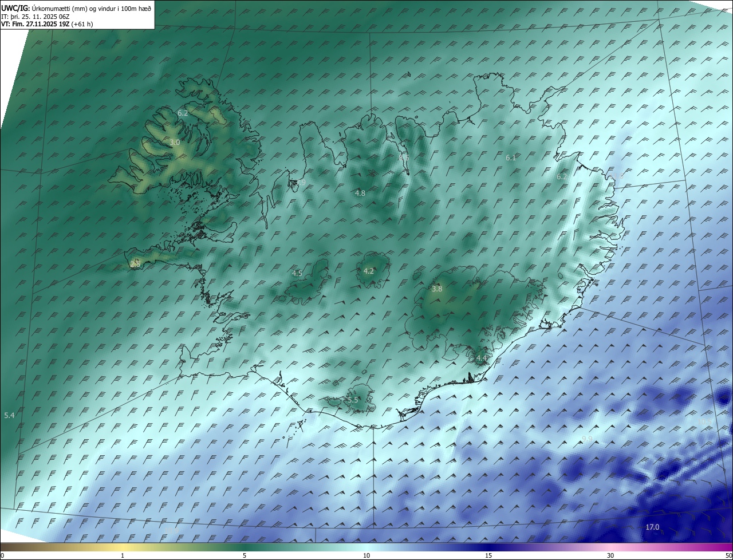Click the 9.9 value over the sea southeast
733x560 pixels.
click(587, 439)
